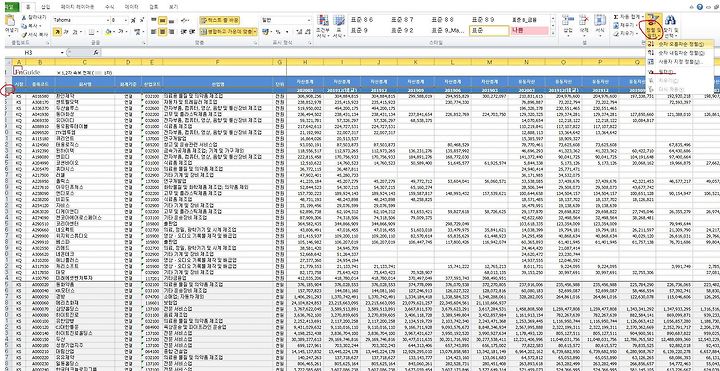Toggle Italic formatting
The height and width of the screenshot is (371, 720).
pos(65,32)
